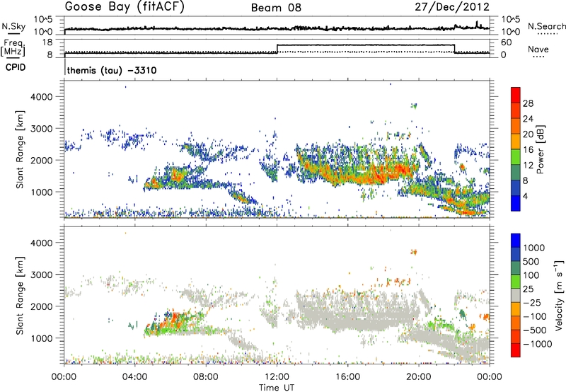The image size is (566, 392).
Task: Select the "themis (tau) -3310" mode text
Action: [x=112, y=70]
